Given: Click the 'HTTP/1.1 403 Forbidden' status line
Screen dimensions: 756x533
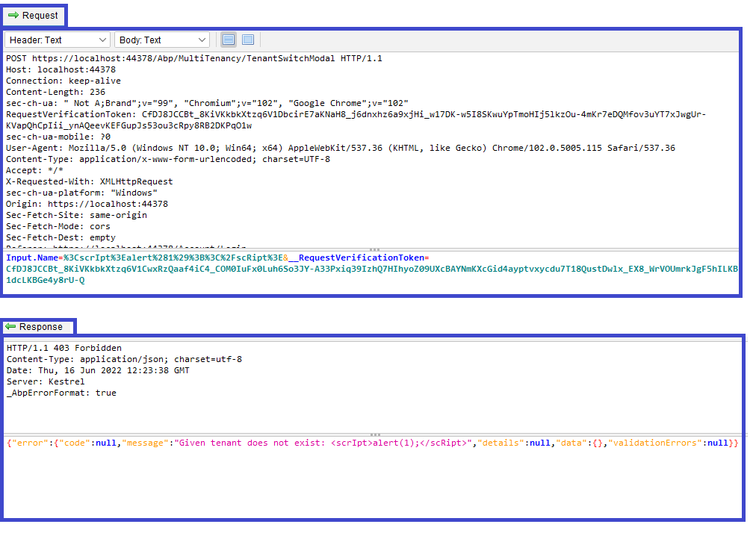Looking at the screenshot, I should tap(64, 348).
